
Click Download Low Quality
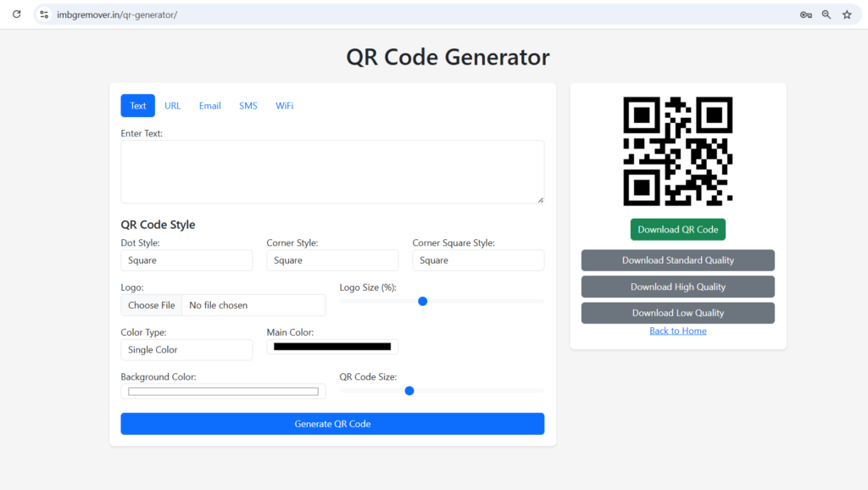coord(678,313)
